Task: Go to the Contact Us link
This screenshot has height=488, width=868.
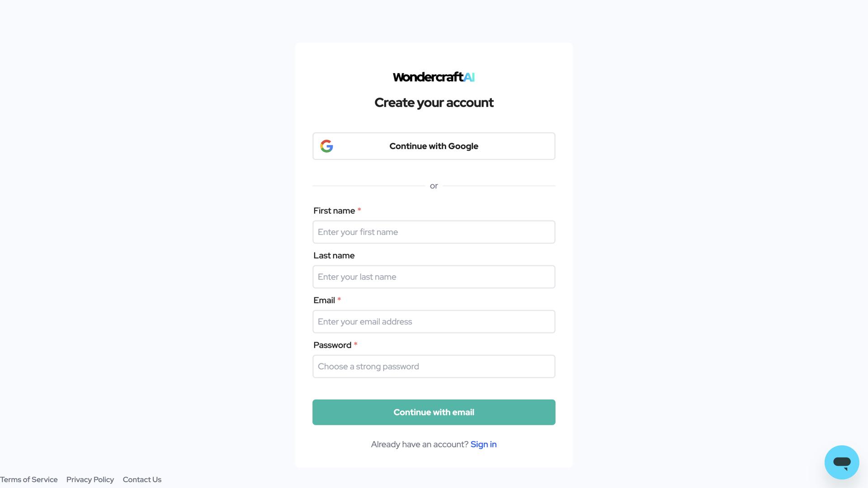Action: [142, 480]
